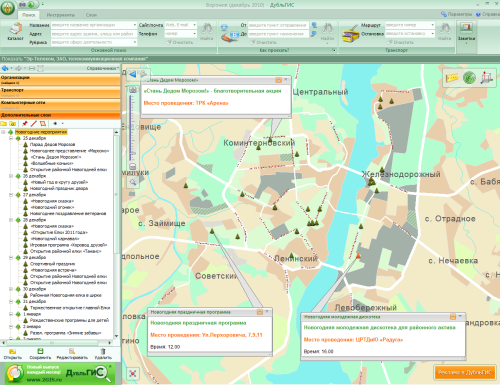Viewport: 500px width, 385px height.
Task: Collapse the Новогодние мероприятия root node
Action: click(x=3, y=132)
